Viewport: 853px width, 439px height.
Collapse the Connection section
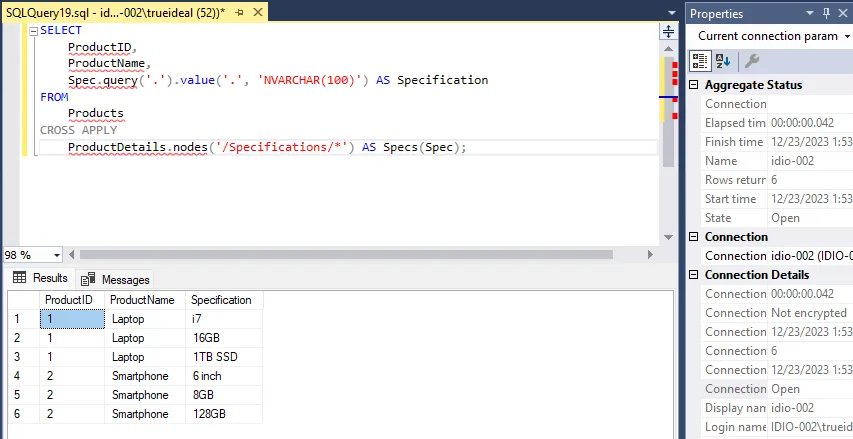[x=695, y=237]
